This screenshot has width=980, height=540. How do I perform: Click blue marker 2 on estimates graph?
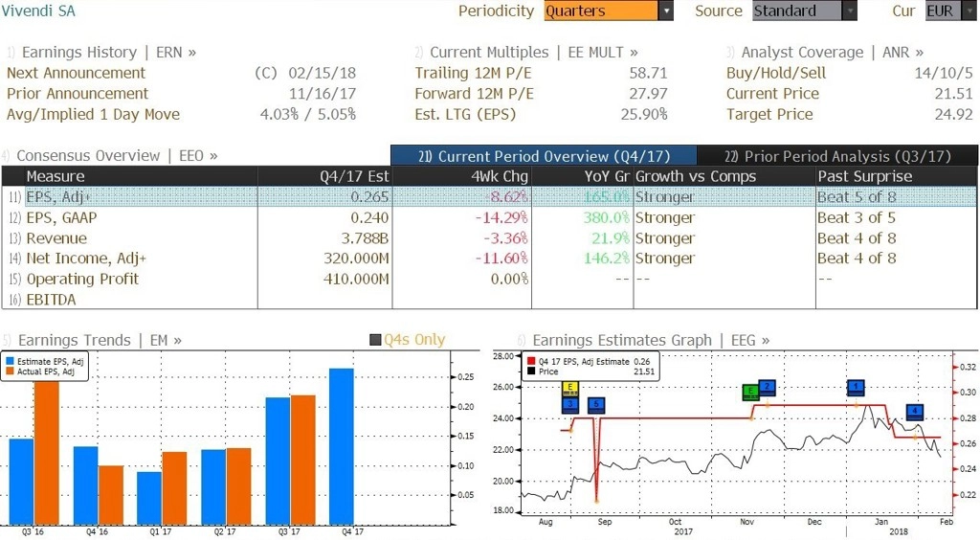tap(767, 387)
